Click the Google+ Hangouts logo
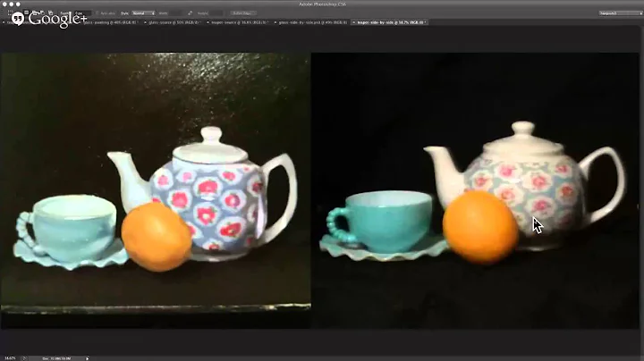 (49, 20)
